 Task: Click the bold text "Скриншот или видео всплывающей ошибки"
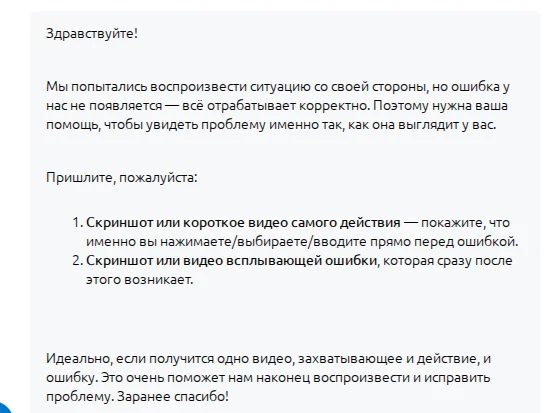pyautogui.click(x=231, y=261)
